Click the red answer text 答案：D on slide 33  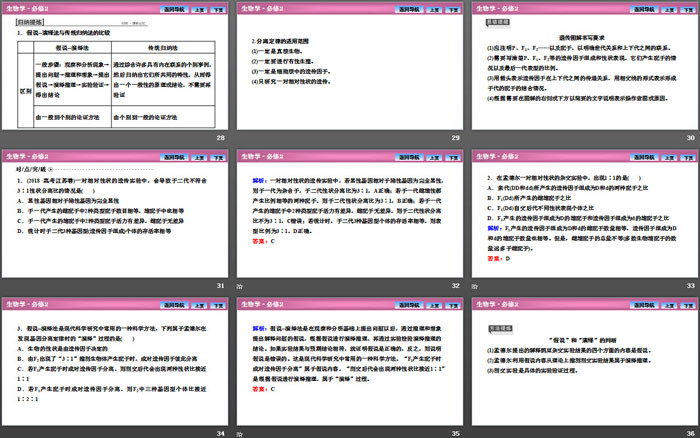click(494, 259)
